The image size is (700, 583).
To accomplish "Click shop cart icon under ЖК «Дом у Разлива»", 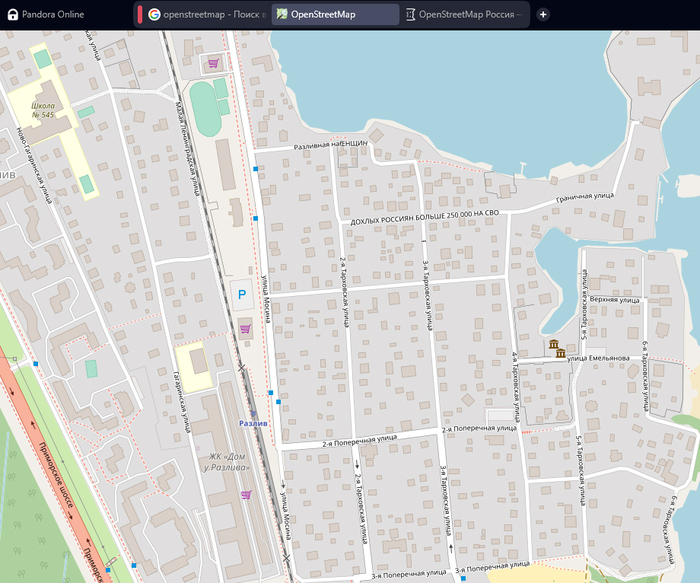I will pyautogui.click(x=245, y=494).
